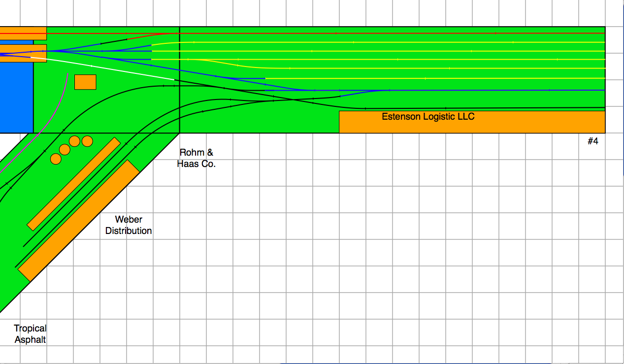Select the #4 section number label

pos(593,141)
